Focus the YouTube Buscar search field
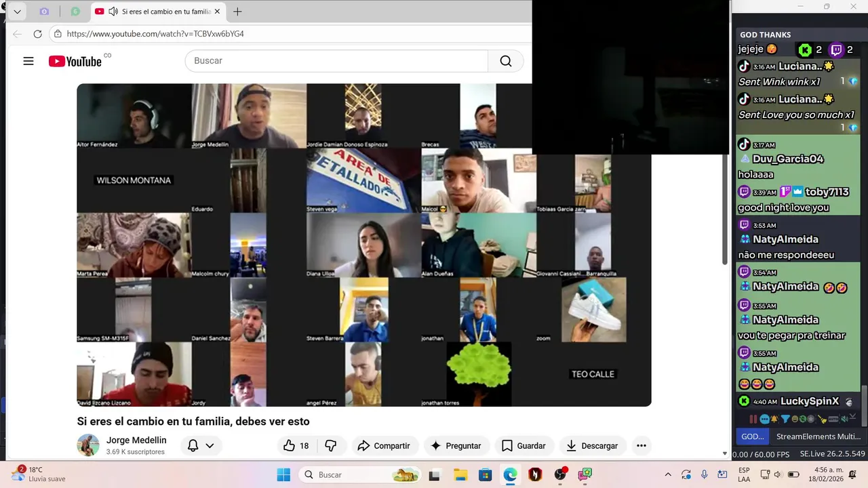 coord(337,61)
